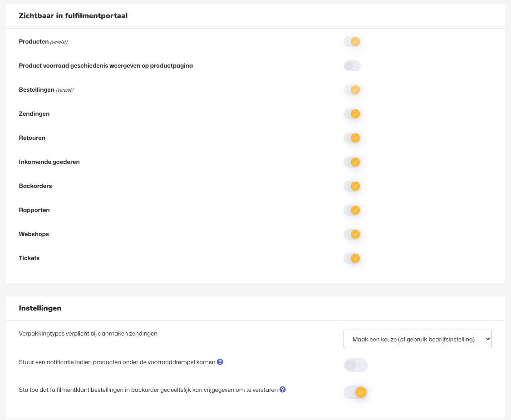This screenshot has height=420, width=511.
Task: Disable Zendingen in fulfilment portal
Action: (x=352, y=114)
